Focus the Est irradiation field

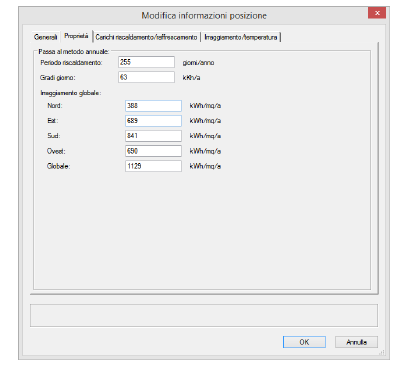153,121
